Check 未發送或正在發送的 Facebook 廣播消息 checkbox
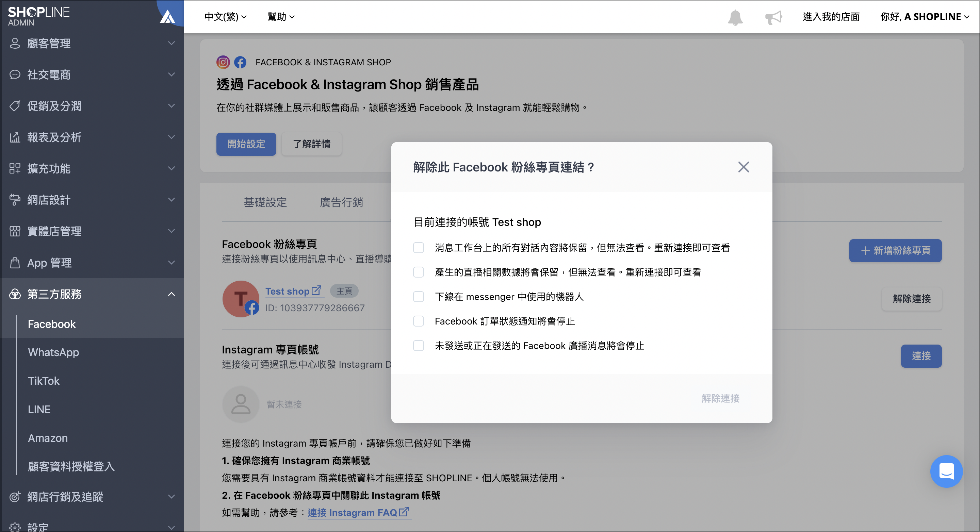The image size is (980, 532). tap(419, 346)
